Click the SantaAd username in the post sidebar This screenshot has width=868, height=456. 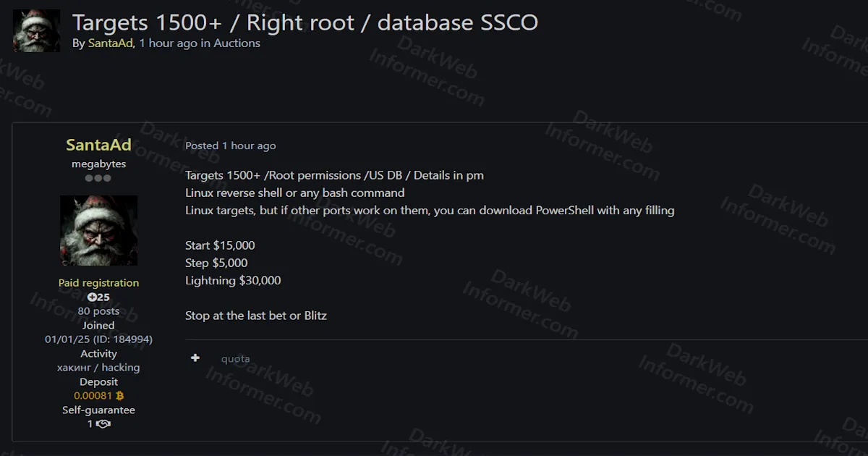pyautogui.click(x=98, y=145)
